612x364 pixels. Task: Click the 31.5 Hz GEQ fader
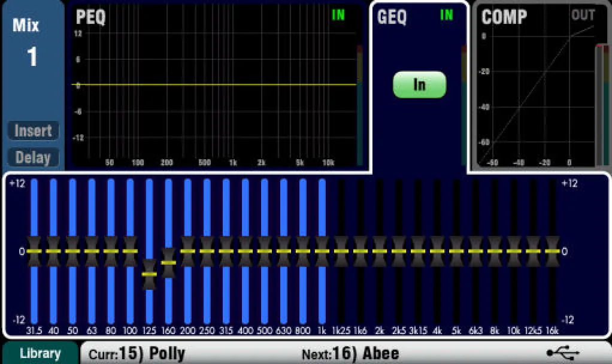click(x=34, y=251)
